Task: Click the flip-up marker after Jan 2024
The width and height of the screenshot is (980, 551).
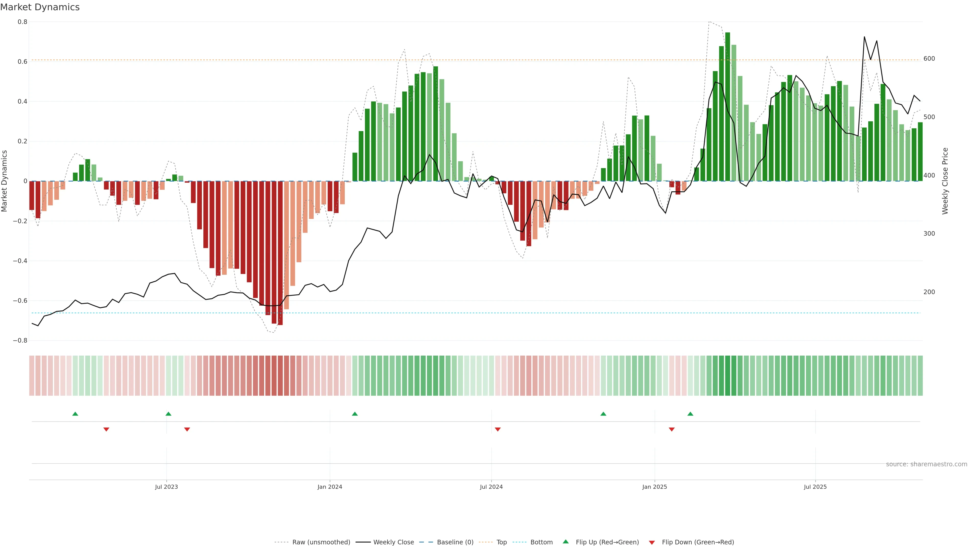Action: point(355,414)
